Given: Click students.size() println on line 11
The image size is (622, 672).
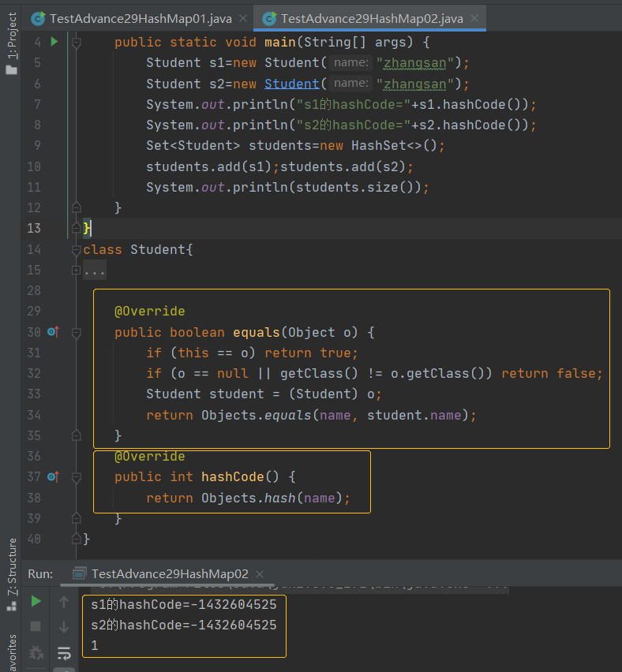Looking at the screenshot, I should click(x=287, y=187).
